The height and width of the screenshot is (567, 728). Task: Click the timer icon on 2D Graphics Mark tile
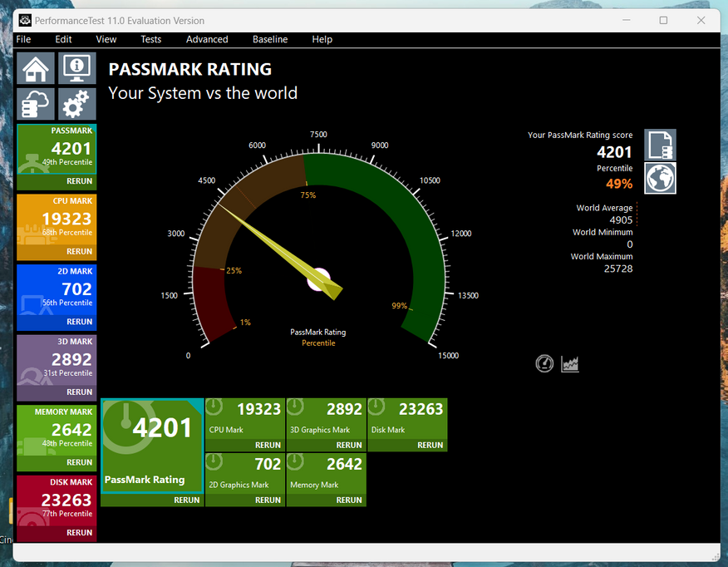pyautogui.click(x=214, y=461)
